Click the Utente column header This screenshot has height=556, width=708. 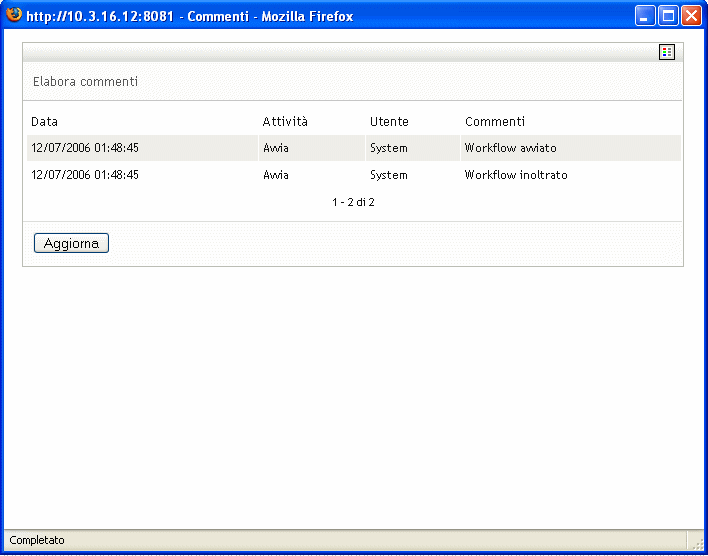click(389, 121)
